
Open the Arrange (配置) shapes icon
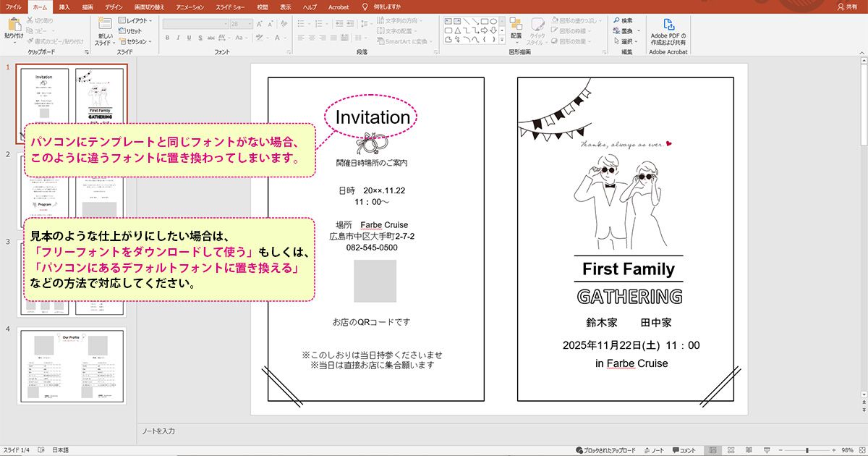[x=516, y=25]
